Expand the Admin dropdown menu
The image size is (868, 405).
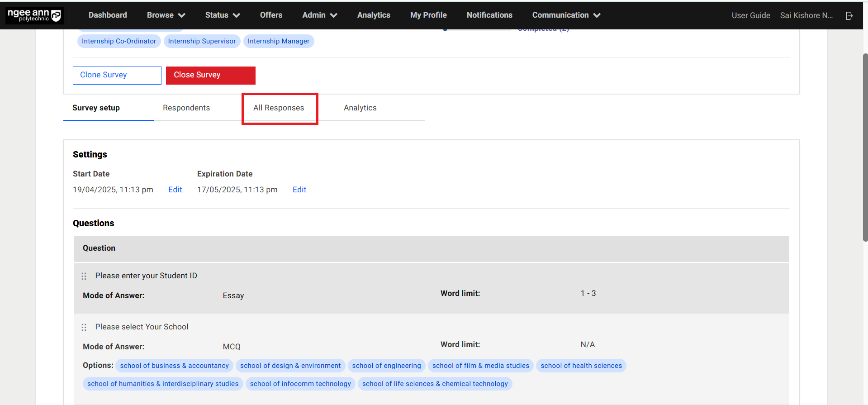319,15
